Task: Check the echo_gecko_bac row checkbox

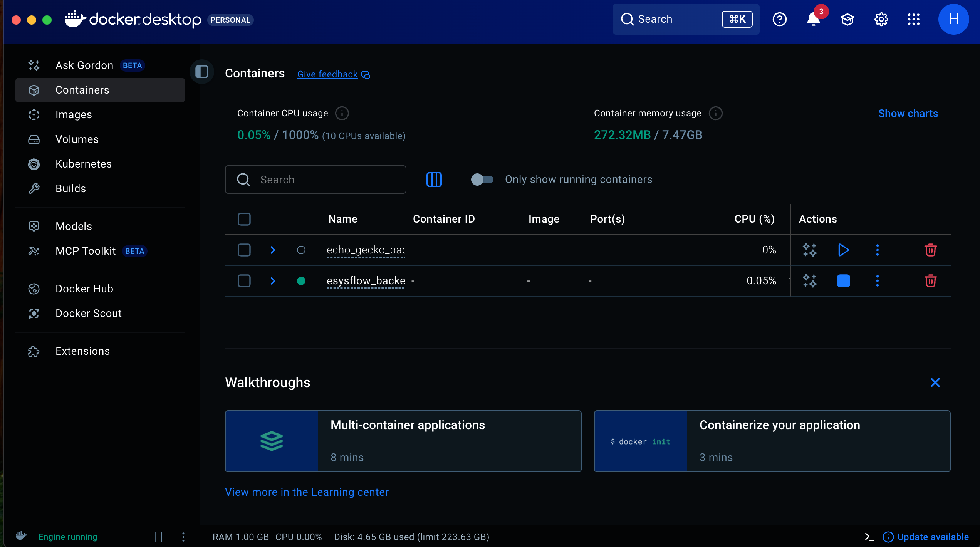Action: click(244, 250)
